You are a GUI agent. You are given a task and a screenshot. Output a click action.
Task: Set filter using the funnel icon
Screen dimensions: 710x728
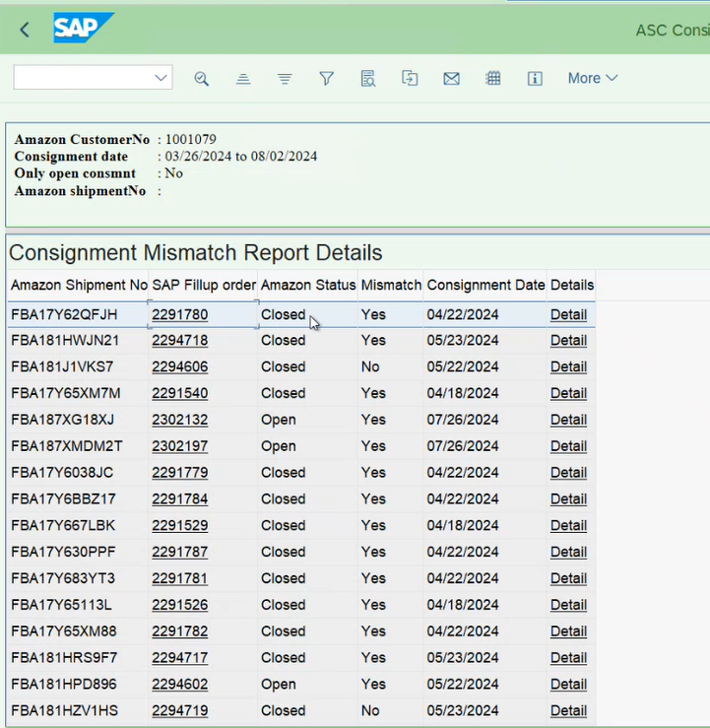coord(326,79)
